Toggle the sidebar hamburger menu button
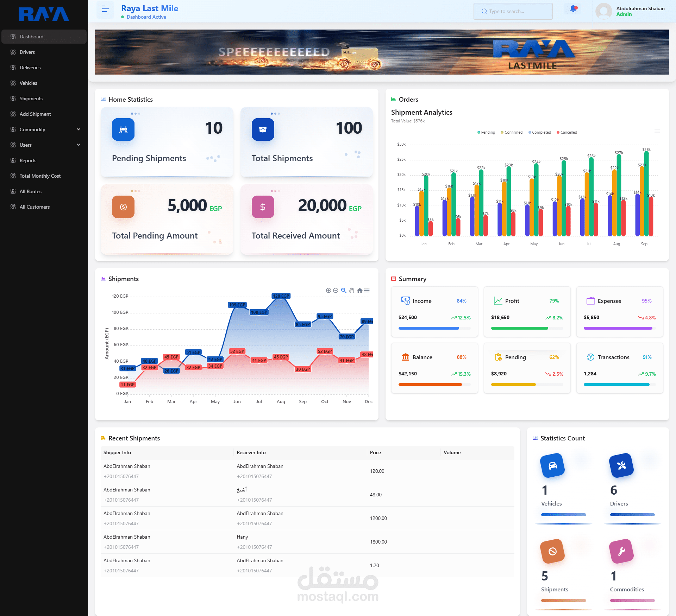The width and height of the screenshot is (676, 616). 105,9
